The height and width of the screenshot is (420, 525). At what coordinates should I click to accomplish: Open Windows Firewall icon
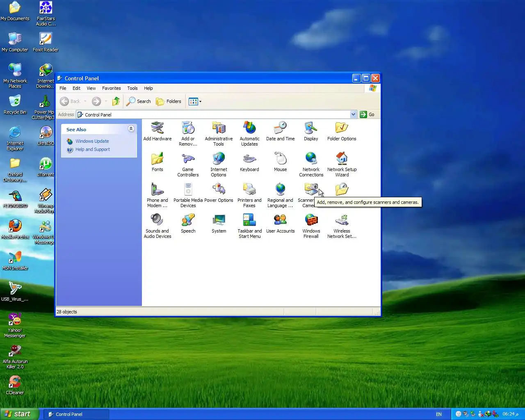click(x=311, y=226)
